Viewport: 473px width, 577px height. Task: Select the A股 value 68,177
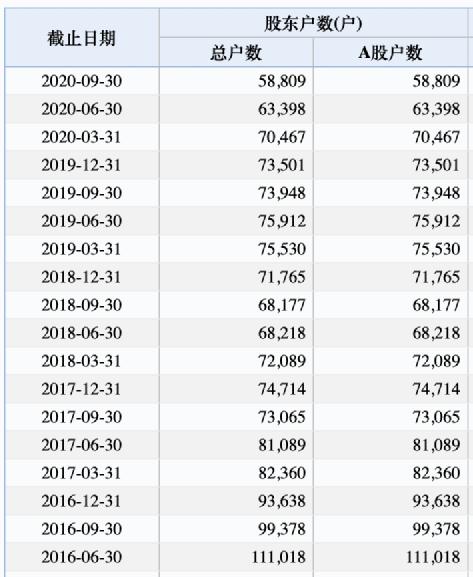436,305
